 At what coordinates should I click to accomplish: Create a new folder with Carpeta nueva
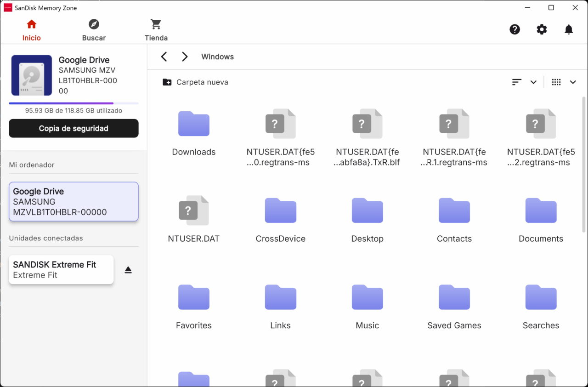[196, 82]
